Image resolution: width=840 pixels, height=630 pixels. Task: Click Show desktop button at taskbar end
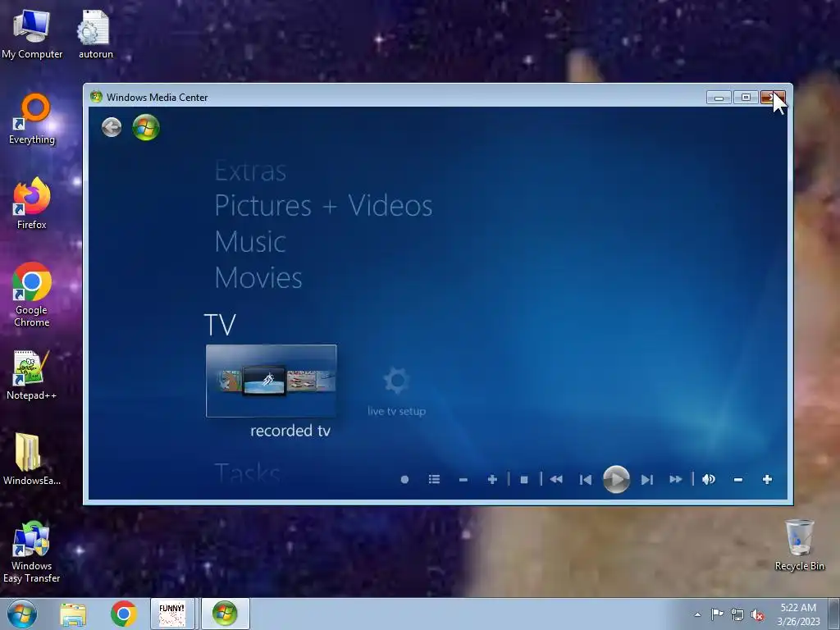(x=834, y=614)
